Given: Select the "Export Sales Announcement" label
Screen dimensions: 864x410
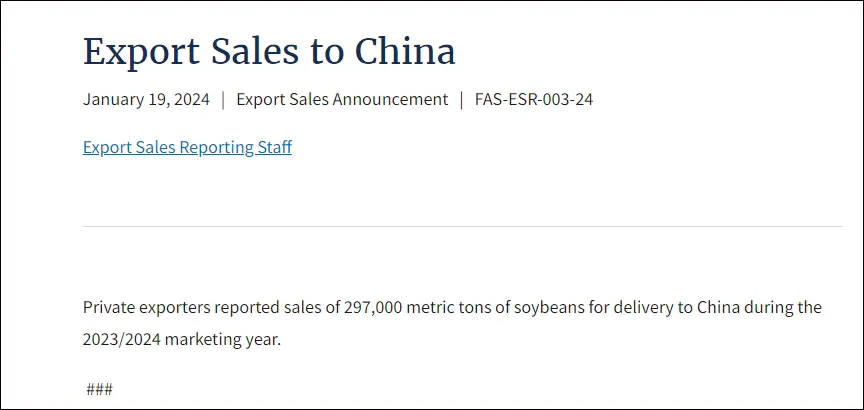Looking at the screenshot, I should point(342,100).
